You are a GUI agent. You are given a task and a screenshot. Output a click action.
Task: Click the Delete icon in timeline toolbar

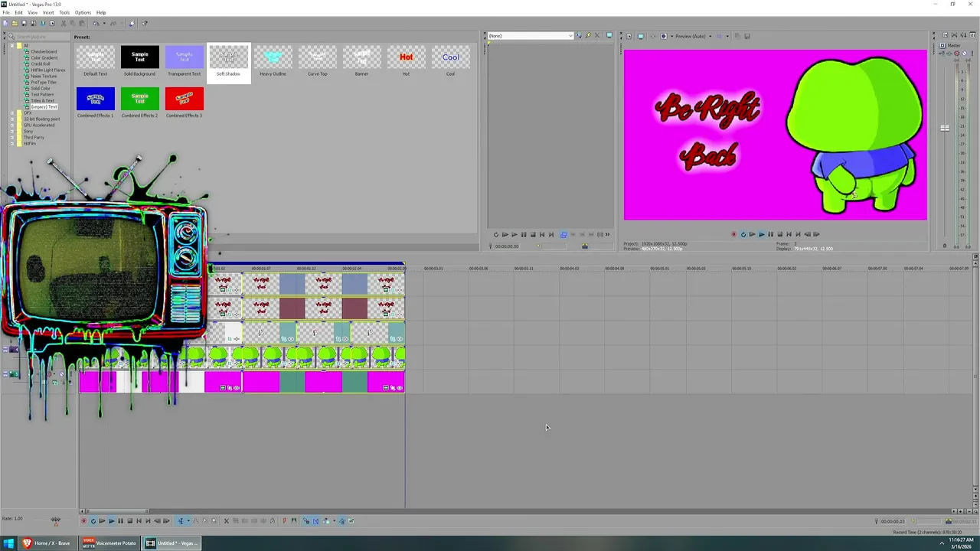tap(226, 521)
